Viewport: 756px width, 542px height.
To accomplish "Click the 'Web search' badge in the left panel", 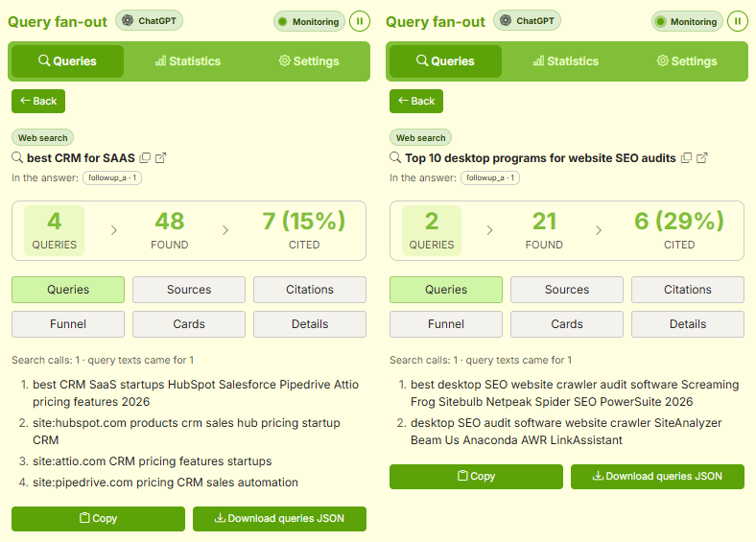I will coord(43,138).
